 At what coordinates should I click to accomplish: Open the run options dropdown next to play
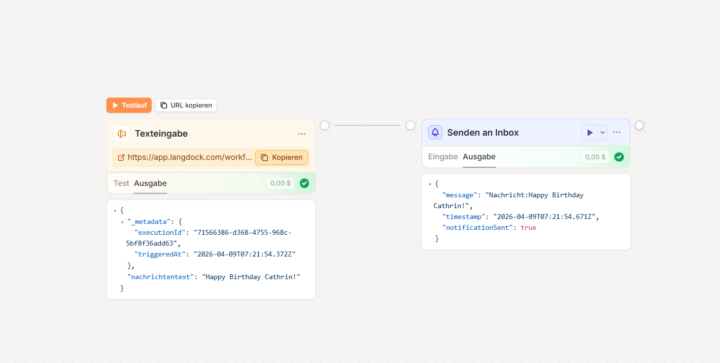(x=602, y=133)
